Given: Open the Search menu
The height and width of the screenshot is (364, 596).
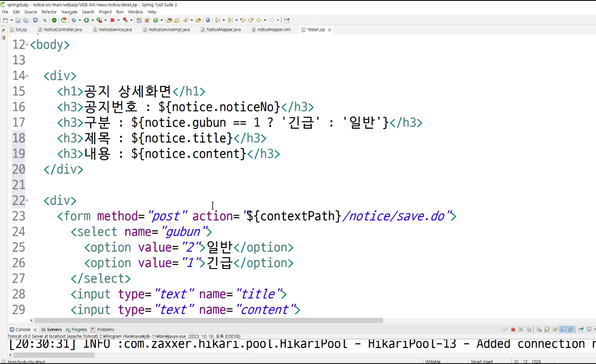Looking at the screenshot, I should click(88, 12).
